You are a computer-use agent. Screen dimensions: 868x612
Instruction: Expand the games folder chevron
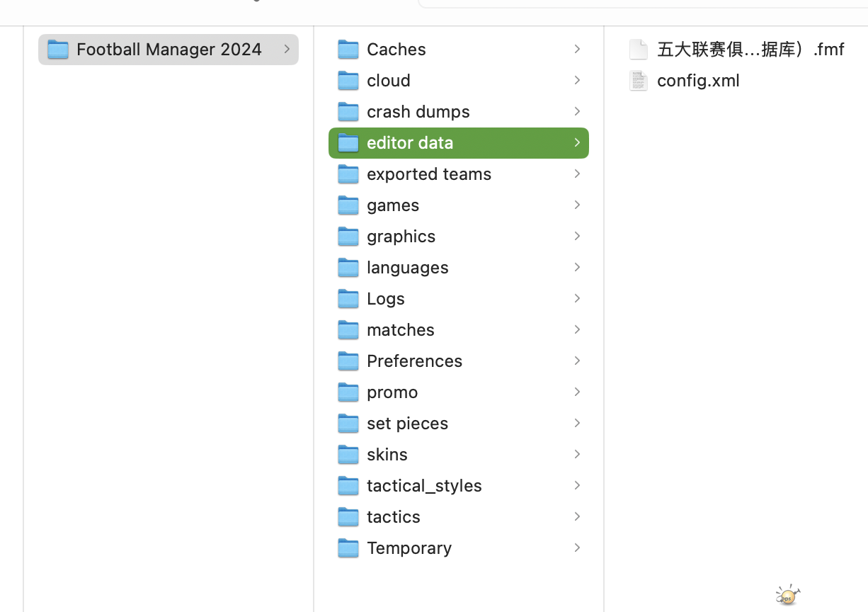pos(577,205)
